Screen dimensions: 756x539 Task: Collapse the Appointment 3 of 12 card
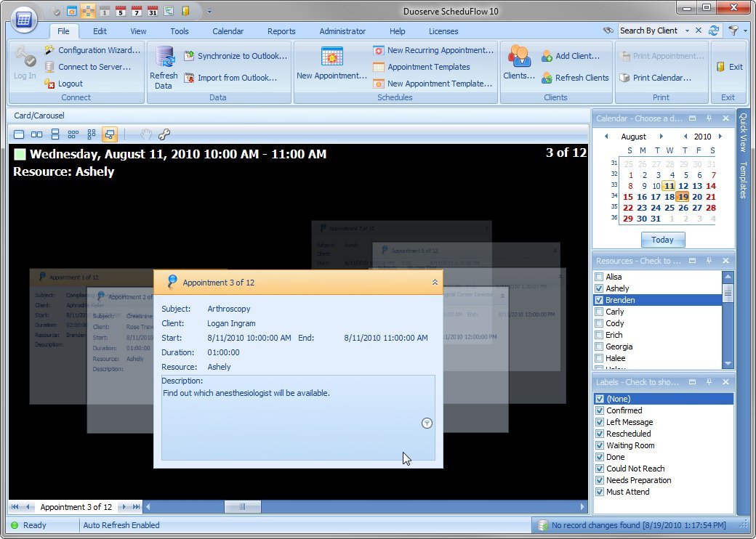click(x=435, y=282)
